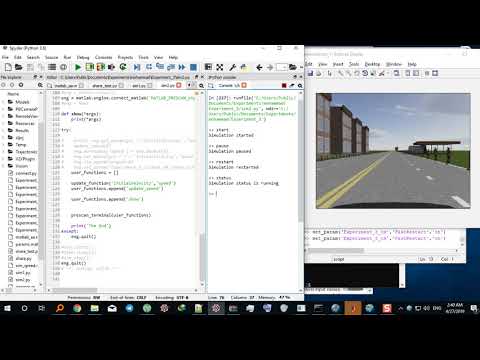
Task: Open the File menu in Spyder
Action: tap(5, 57)
